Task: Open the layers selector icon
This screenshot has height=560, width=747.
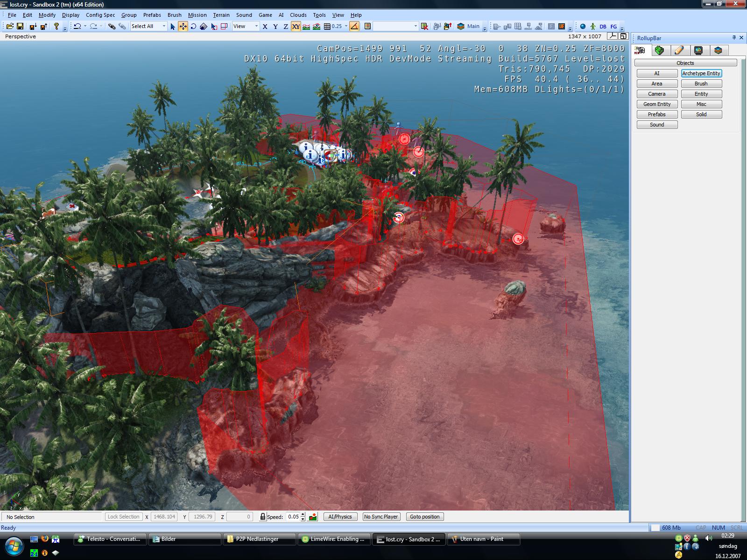Action: click(461, 26)
